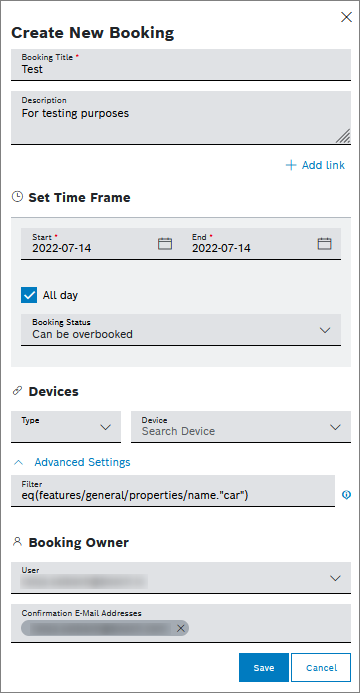Expand the device Type dropdown
The height and width of the screenshot is (693, 360).
point(66,426)
